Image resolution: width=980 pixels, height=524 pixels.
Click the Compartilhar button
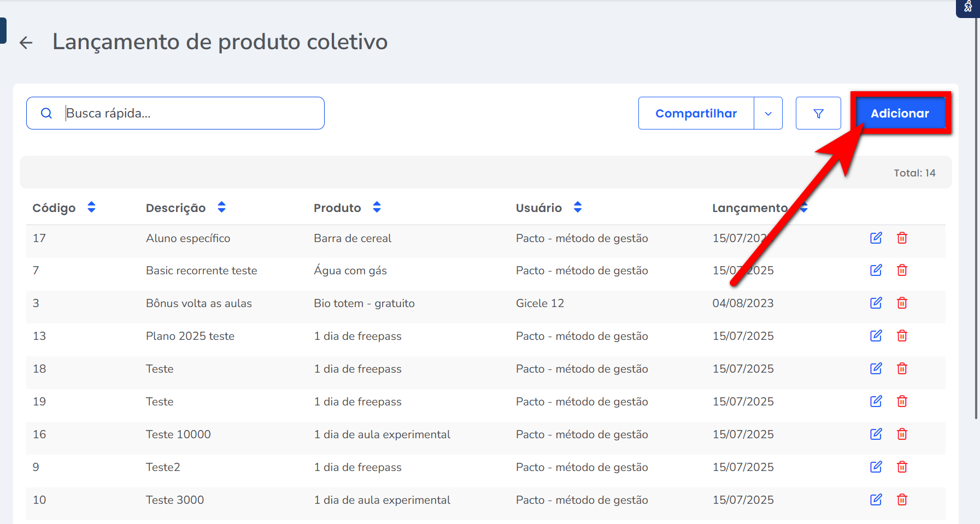point(696,114)
